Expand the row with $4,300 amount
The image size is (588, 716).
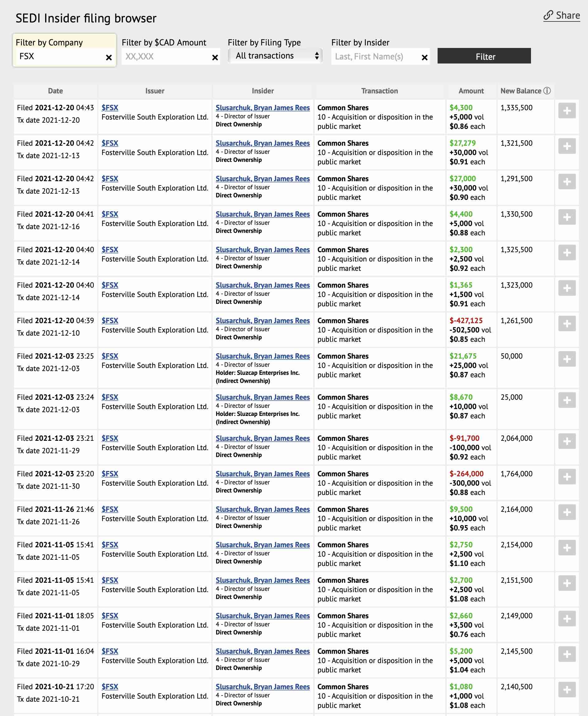tap(567, 111)
